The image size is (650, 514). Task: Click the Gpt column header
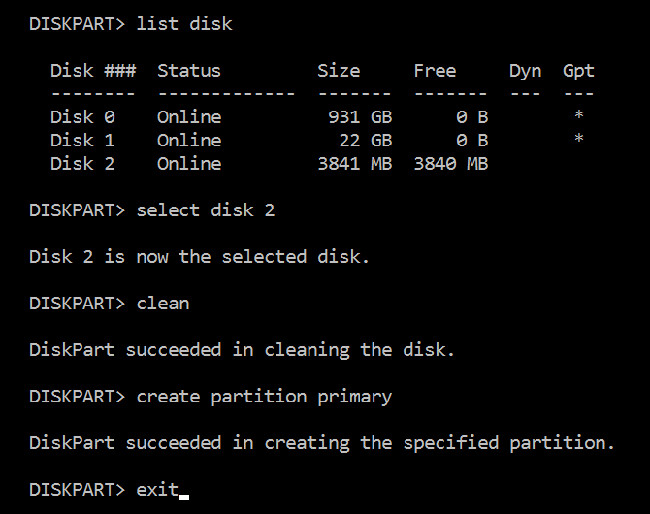coord(578,71)
